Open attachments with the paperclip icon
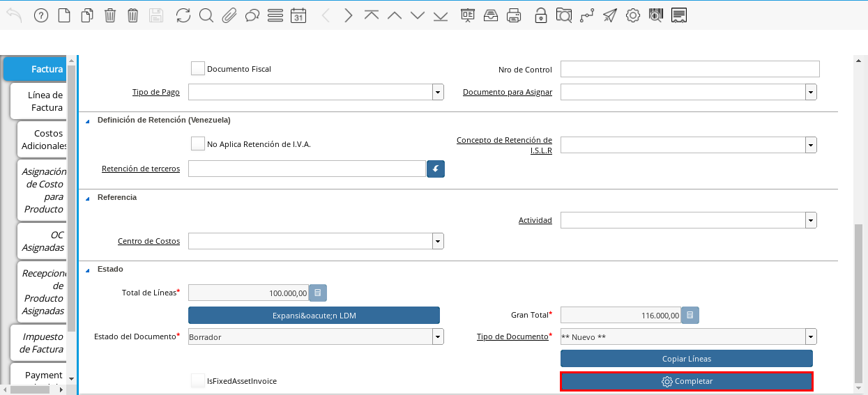868x395 pixels. [x=229, y=15]
